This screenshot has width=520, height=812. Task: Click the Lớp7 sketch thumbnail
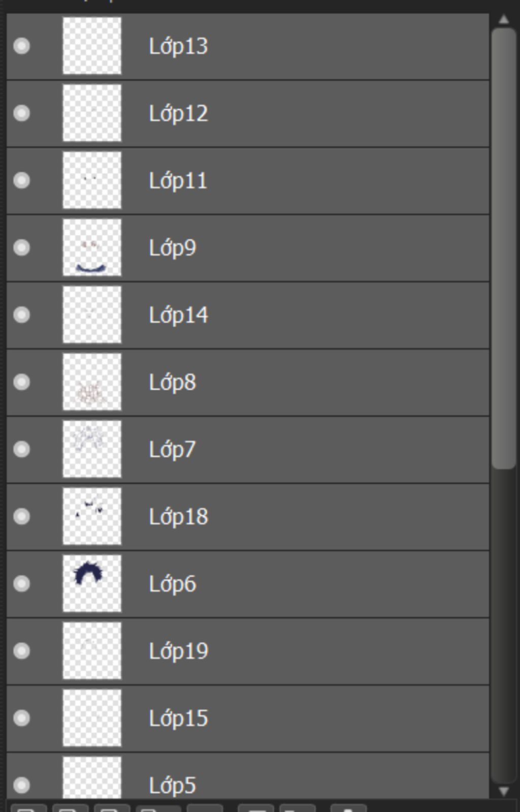92,449
